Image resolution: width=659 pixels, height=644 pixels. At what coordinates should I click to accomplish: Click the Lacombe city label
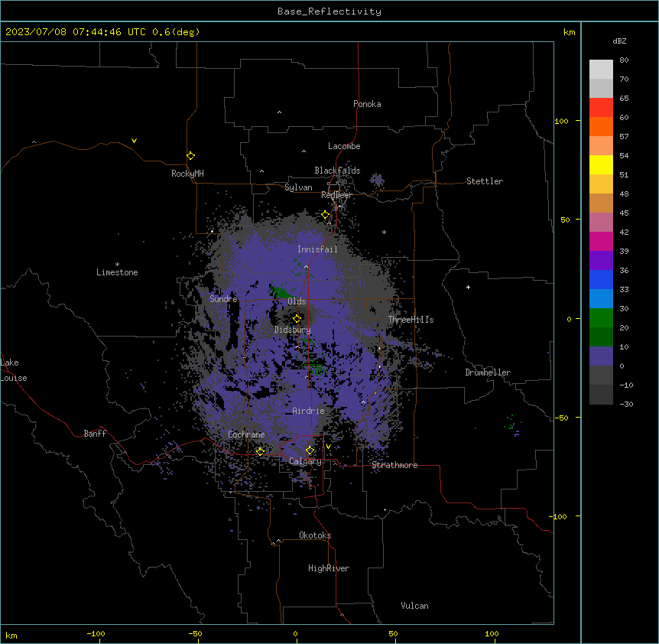(x=344, y=146)
